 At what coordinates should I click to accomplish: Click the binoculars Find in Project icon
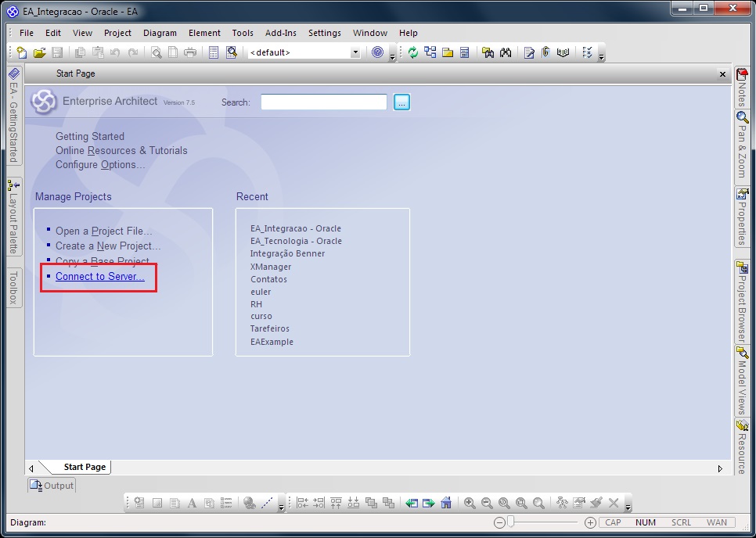pyautogui.click(x=506, y=52)
